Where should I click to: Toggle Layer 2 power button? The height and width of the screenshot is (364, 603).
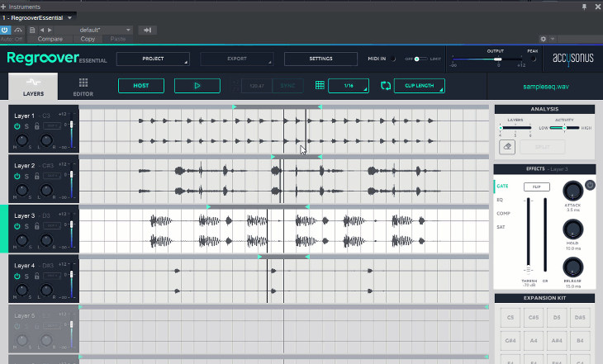pos(17,176)
